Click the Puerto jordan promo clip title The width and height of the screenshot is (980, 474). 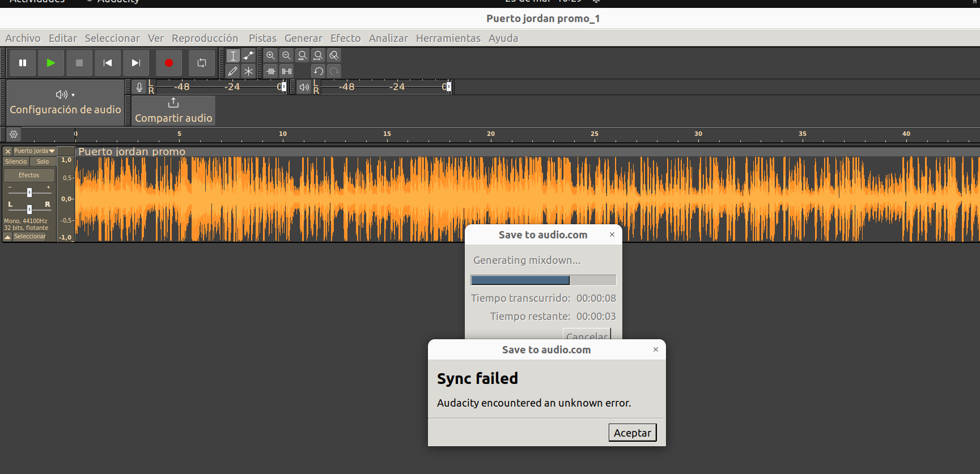(x=132, y=151)
